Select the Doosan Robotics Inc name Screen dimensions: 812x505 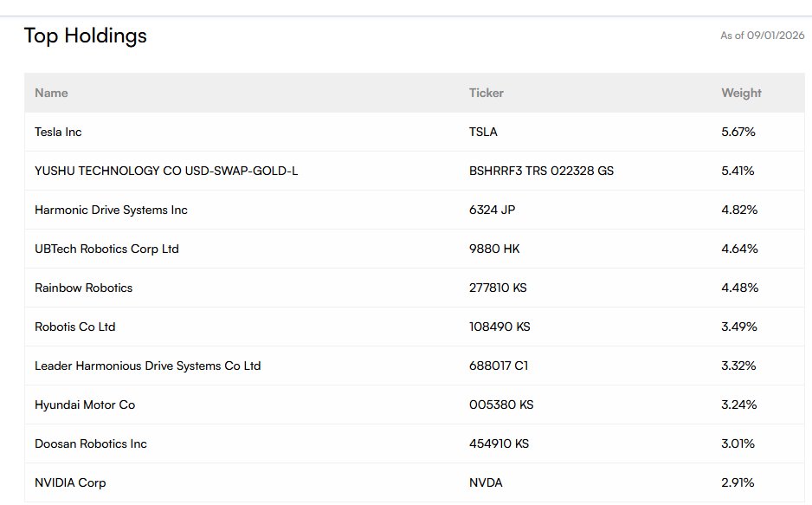tap(91, 443)
